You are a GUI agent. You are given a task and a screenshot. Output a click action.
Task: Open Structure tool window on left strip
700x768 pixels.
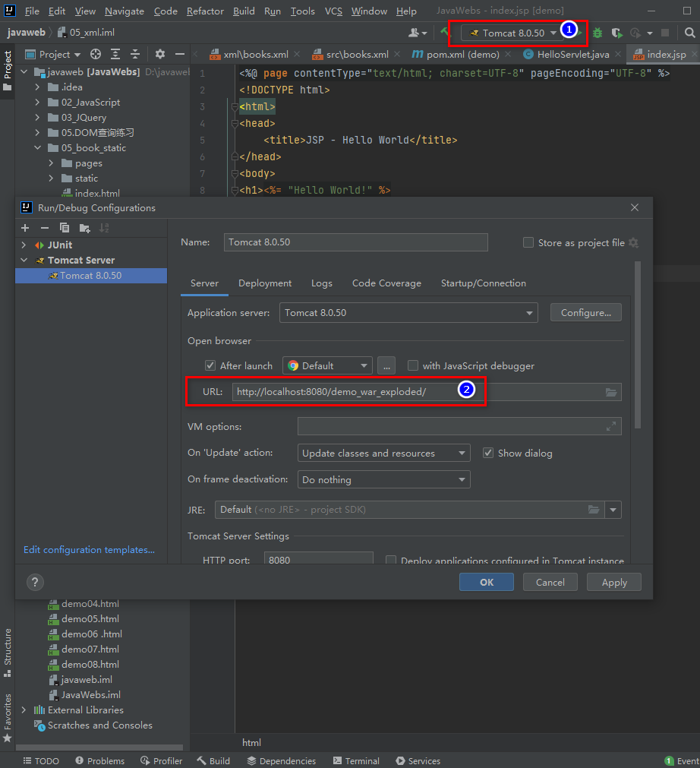pos(8,653)
